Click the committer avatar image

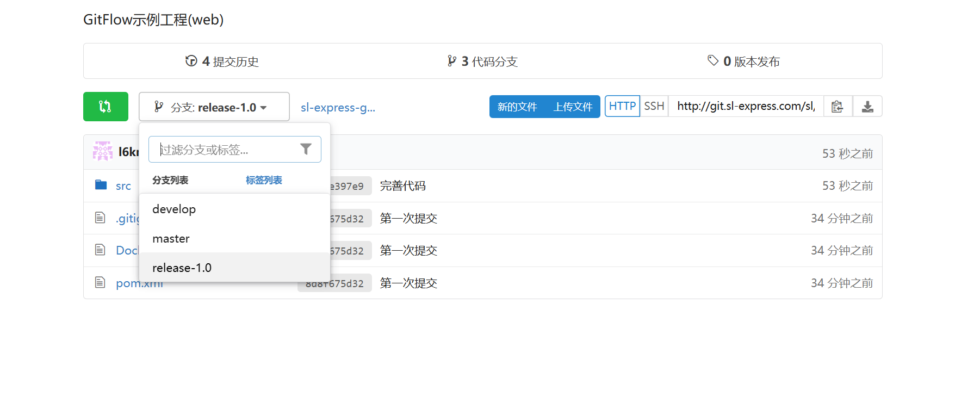pos(103,151)
